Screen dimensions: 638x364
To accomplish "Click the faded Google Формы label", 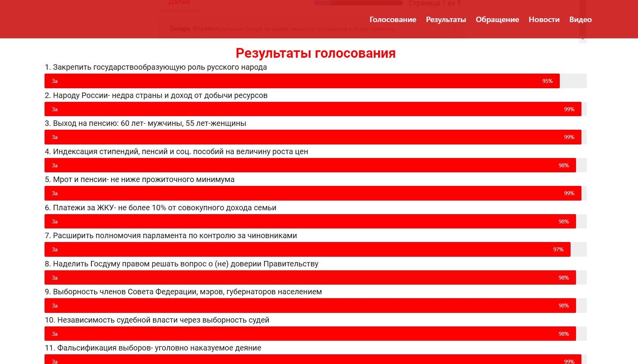I will click(x=192, y=29).
